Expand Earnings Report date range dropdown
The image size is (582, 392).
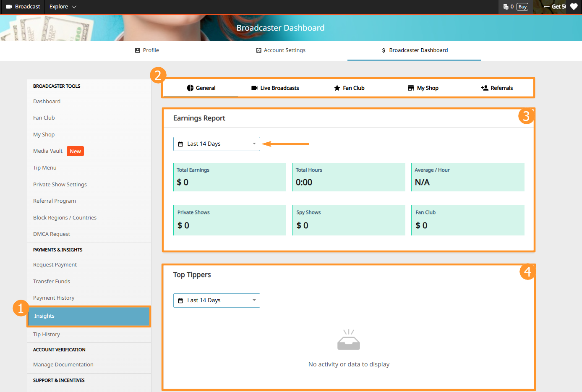point(217,144)
